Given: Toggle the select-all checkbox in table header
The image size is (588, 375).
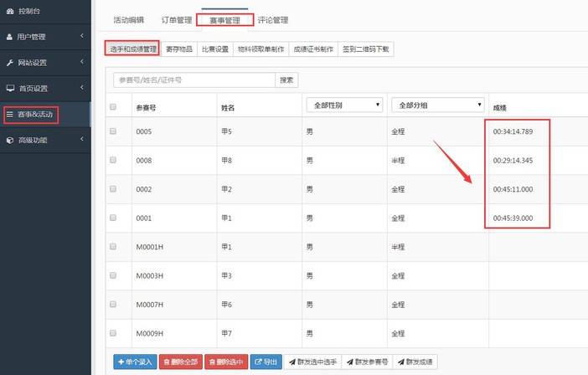Looking at the screenshot, I should 113,106.
